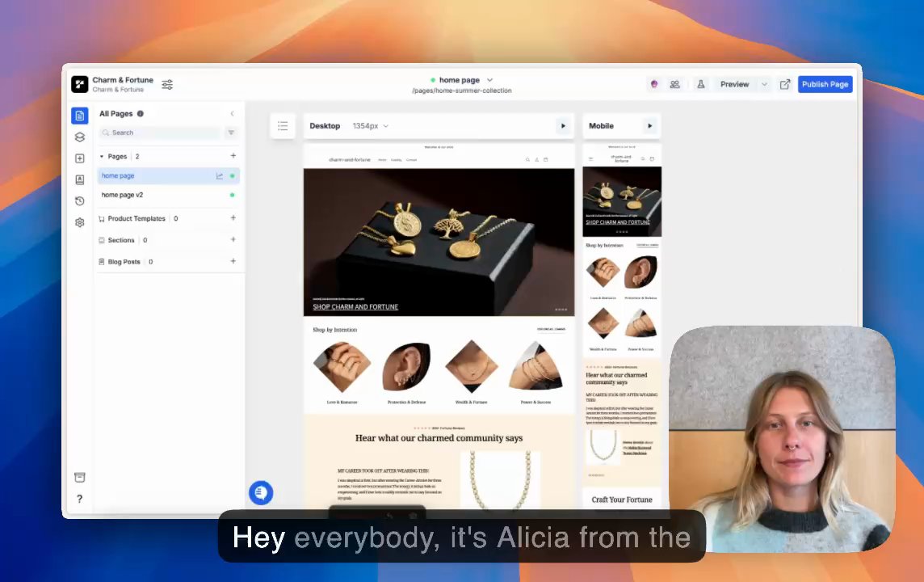Open the assets icon in the left sidebar

[79, 179]
